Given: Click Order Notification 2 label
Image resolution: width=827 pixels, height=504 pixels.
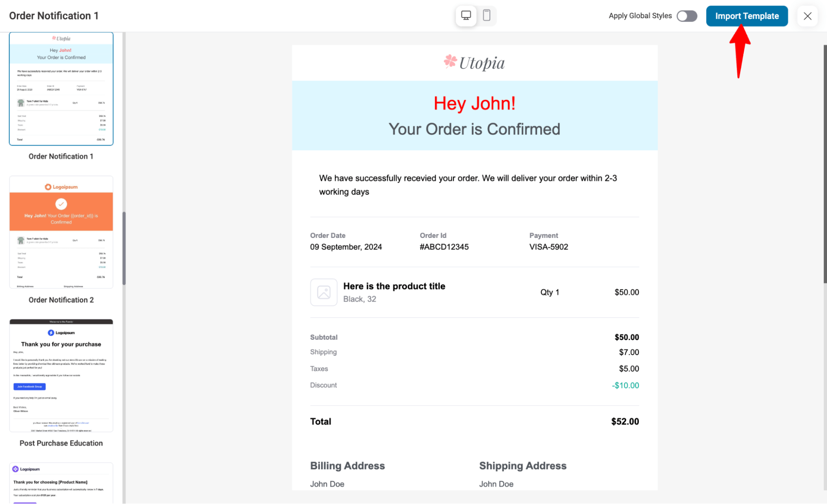Looking at the screenshot, I should point(61,300).
